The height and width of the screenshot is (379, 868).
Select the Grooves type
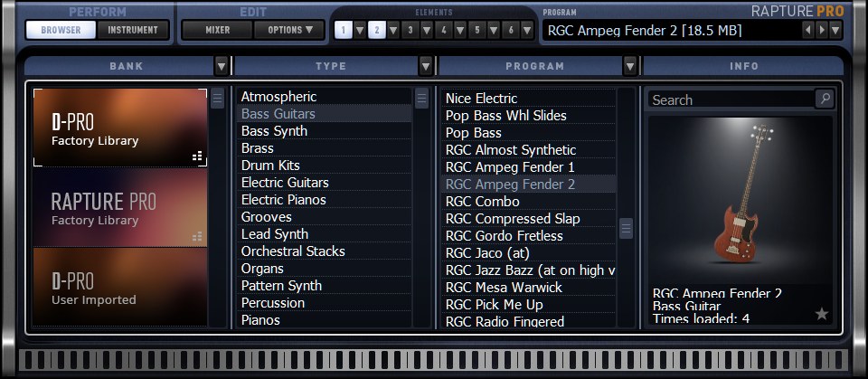tap(325, 217)
